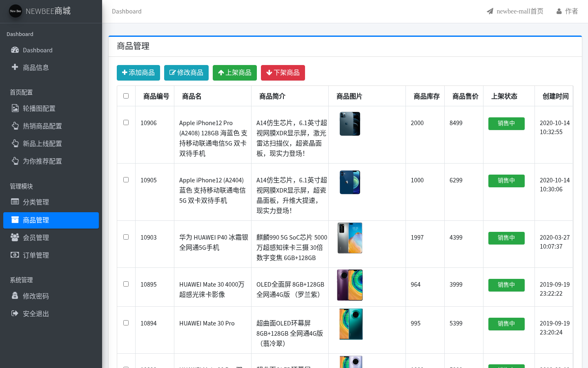Click the image icon beside 轮播图配置
Viewport: 588px width, 368px height.
pos(15,108)
